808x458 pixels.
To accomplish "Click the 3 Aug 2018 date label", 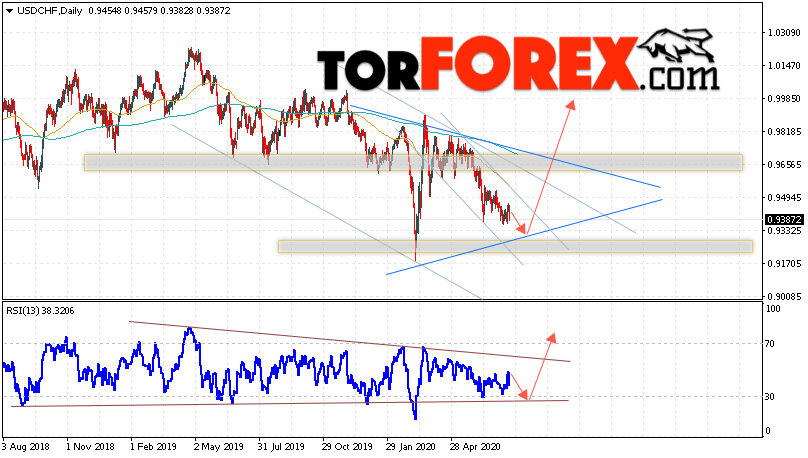I will click(x=26, y=447).
